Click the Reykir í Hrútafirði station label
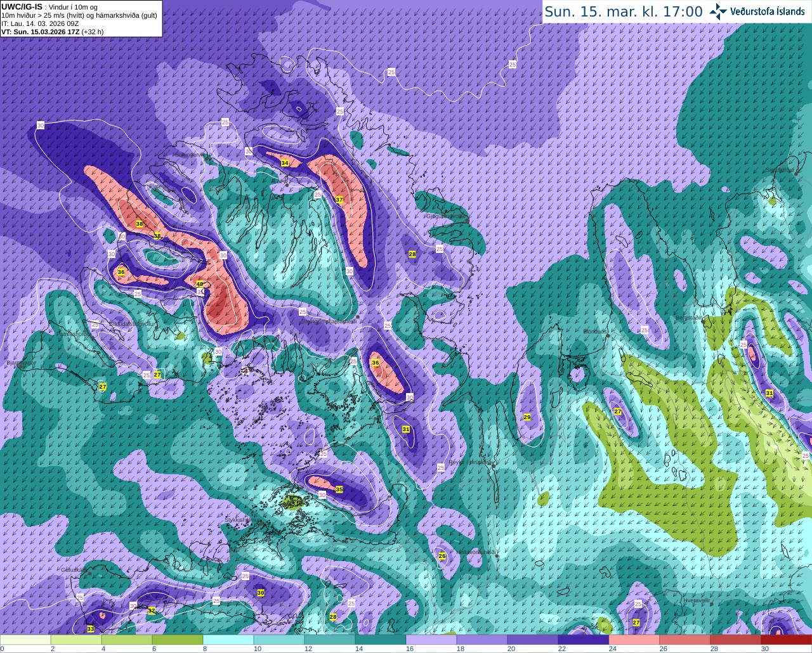The image size is (812, 653). pyautogui.click(x=471, y=462)
